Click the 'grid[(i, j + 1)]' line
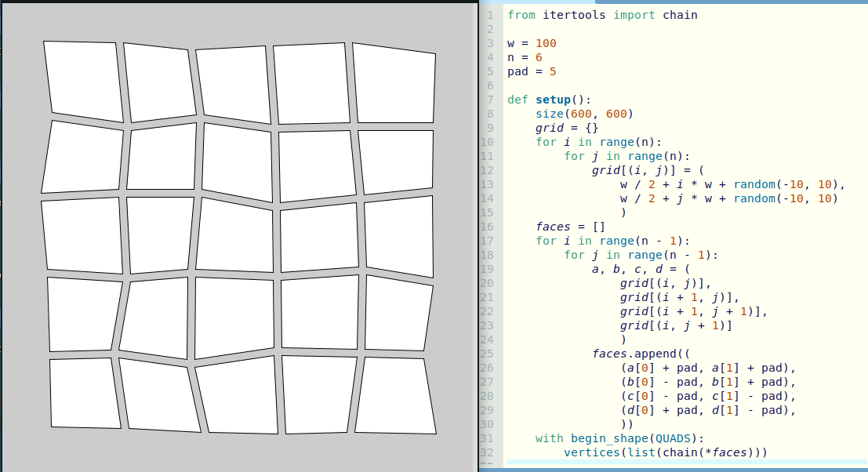Image resolution: width=868 pixels, height=472 pixels. click(x=677, y=325)
